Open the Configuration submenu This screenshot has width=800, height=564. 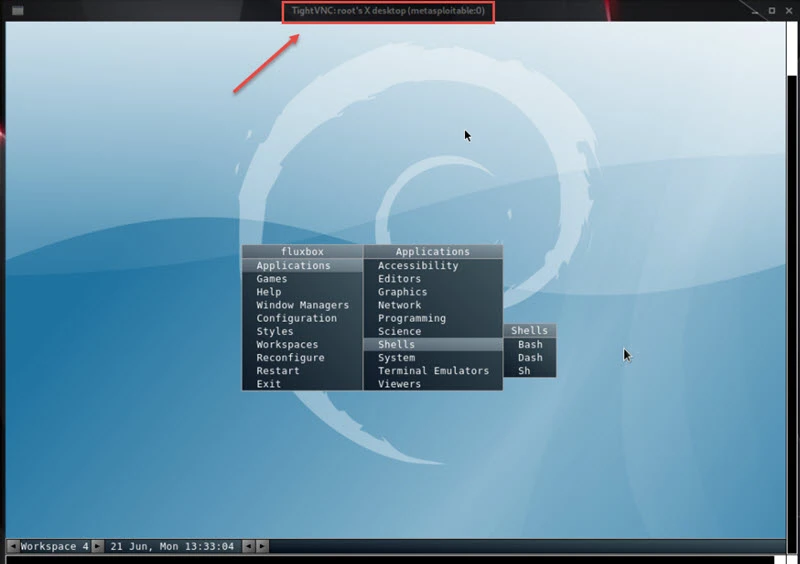coord(302,318)
